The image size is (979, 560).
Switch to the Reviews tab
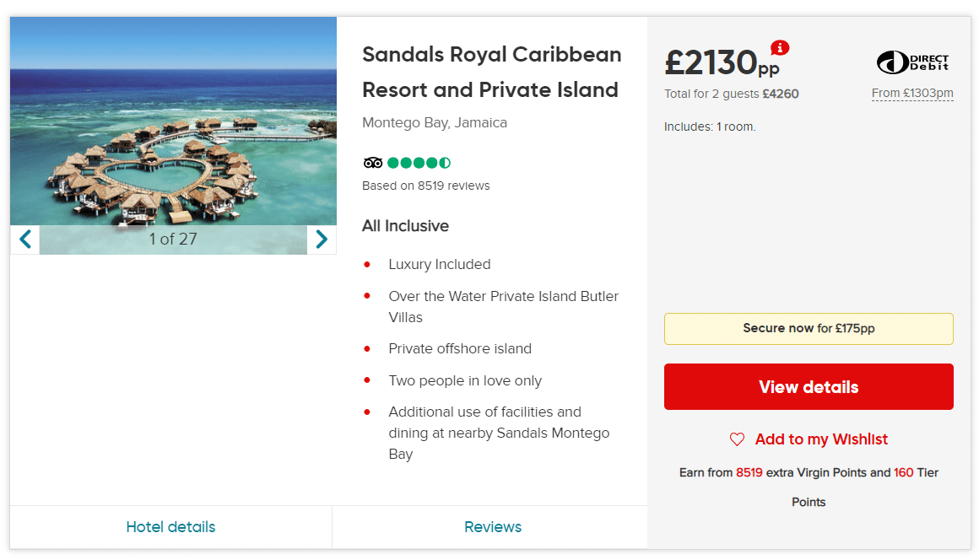pyautogui.click(x=493, y=527)
